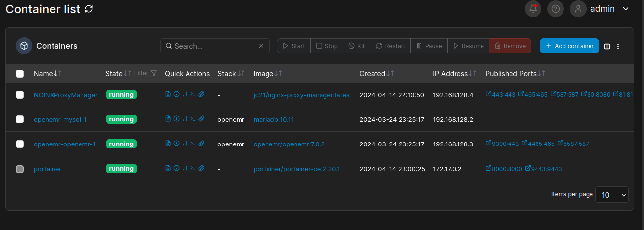
Task: Open the help question mark icon
Action: click(x=556, y=8)
